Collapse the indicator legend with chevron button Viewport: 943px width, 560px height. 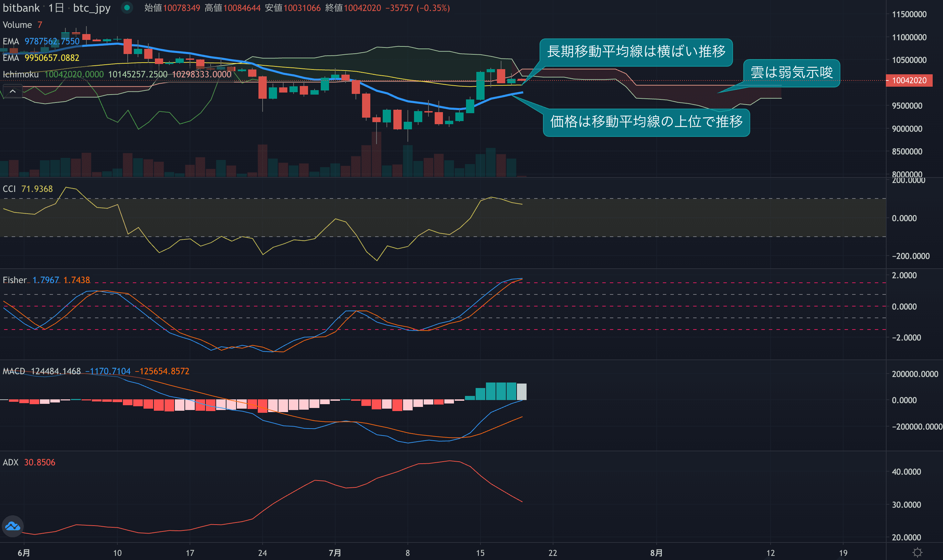[12, 91]
